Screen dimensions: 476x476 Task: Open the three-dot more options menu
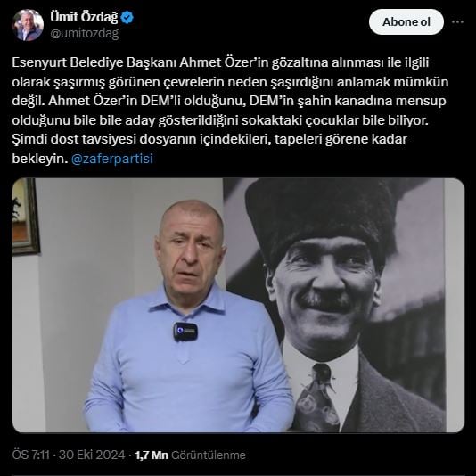coord(457,22)
